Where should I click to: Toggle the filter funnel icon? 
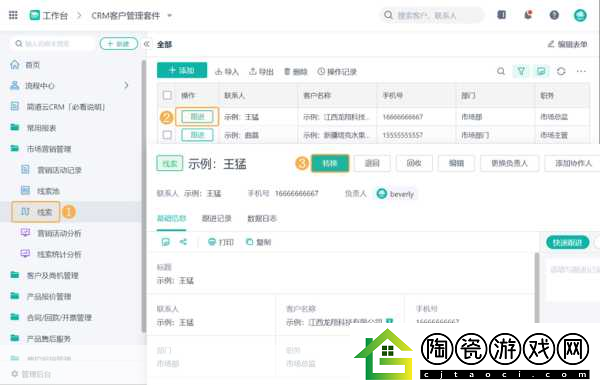pyautogui.click(x=521, y=71)
